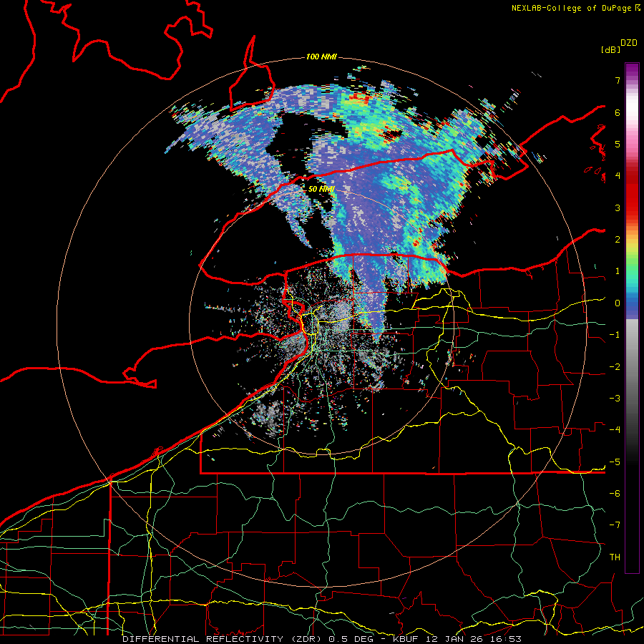Select the positive 4 scale value

(618, 176)
